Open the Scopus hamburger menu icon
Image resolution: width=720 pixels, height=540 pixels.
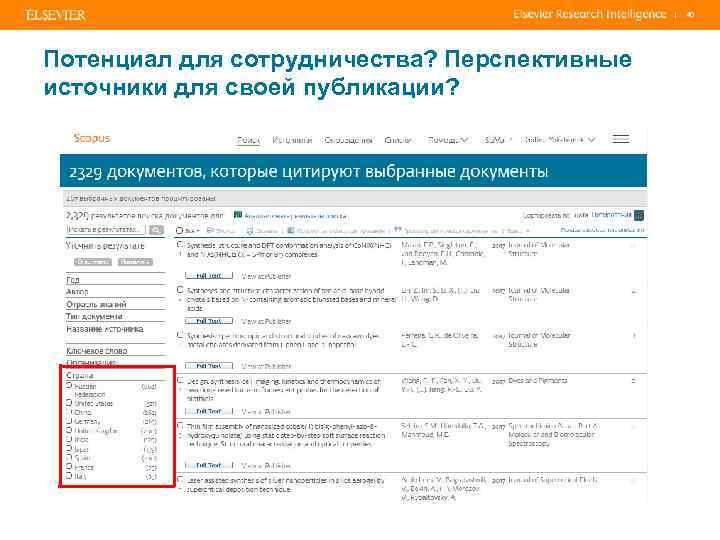pos(621,139)
